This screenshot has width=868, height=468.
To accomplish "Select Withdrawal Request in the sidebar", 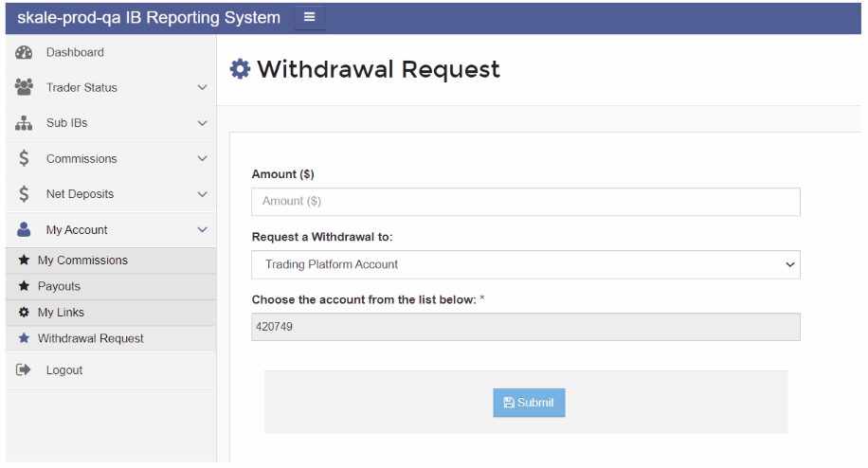I will tap(90, 338).
